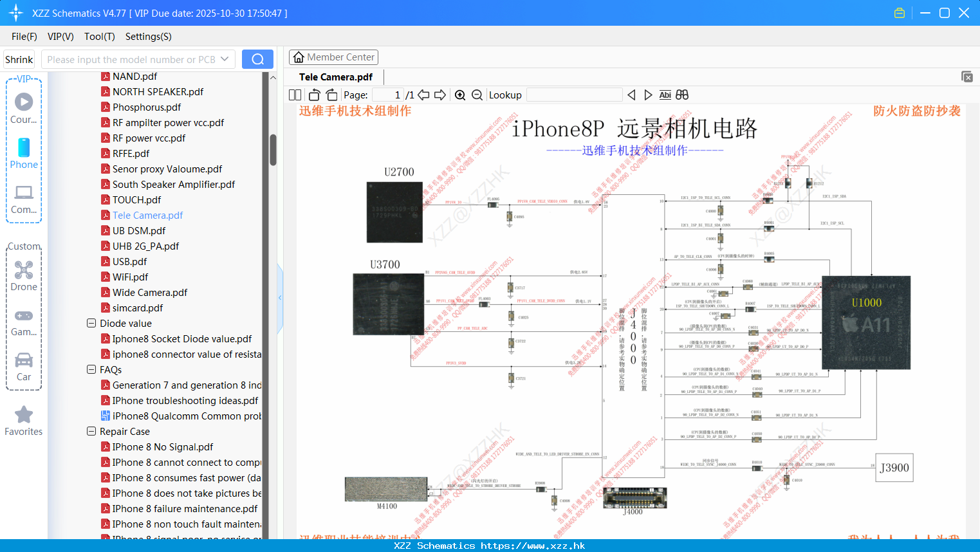Rotate the page clockwise

pos(331,95)
